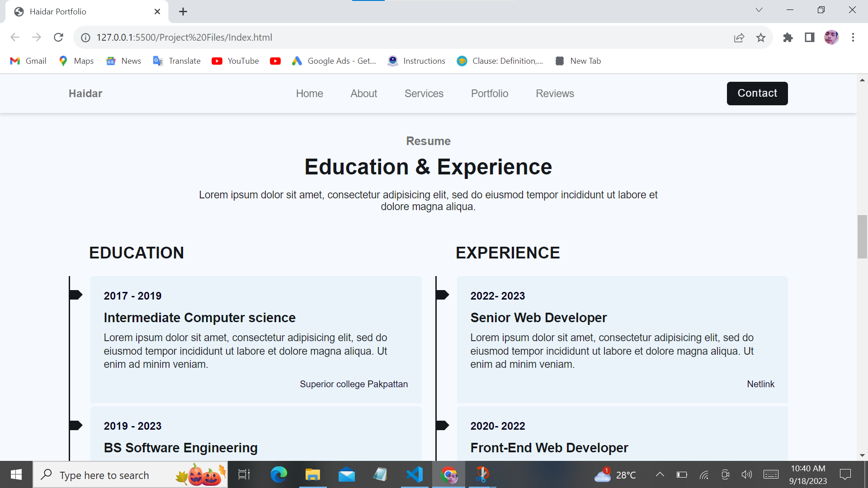Viewport: 868px width, 488px height.
Task: Go to the Home nav item
Action: [310, 94]
